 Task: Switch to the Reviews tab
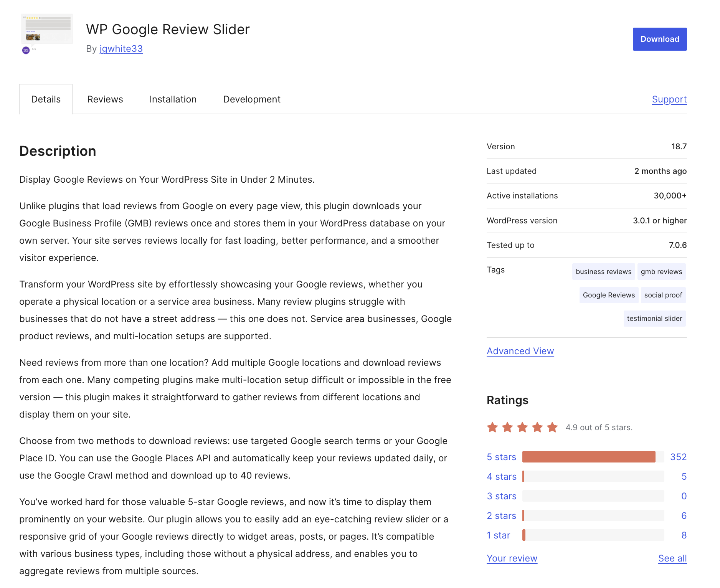pos(105,99)
